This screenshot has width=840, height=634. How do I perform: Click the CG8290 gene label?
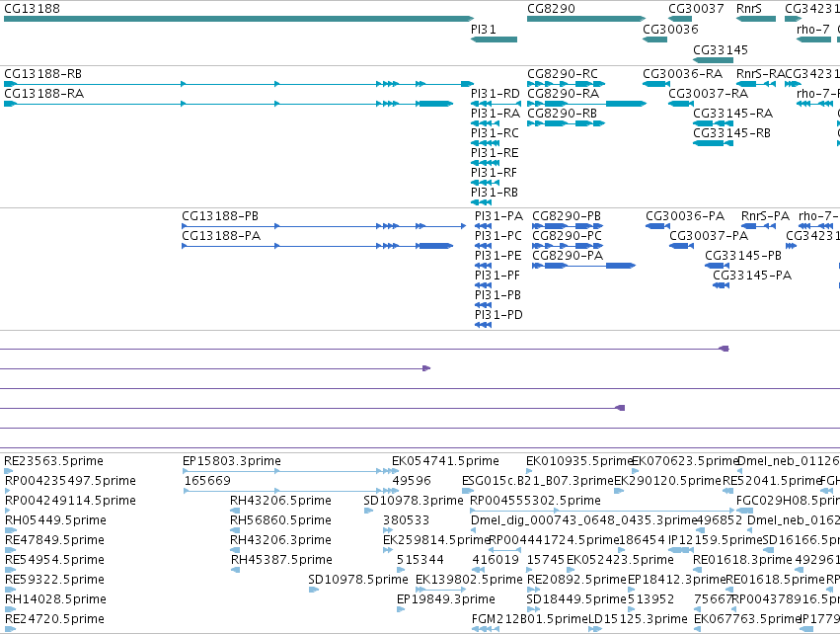tap(551, 9)
